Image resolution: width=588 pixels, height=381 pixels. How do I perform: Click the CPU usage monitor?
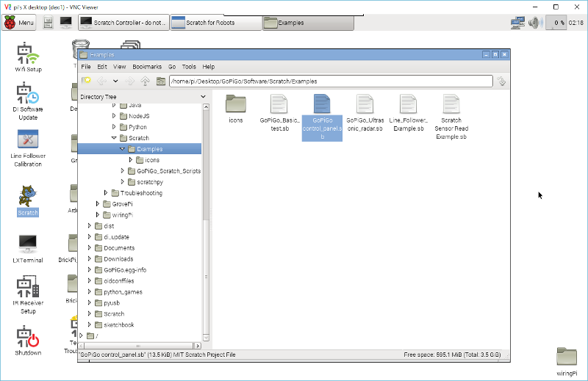coord(556,23)
